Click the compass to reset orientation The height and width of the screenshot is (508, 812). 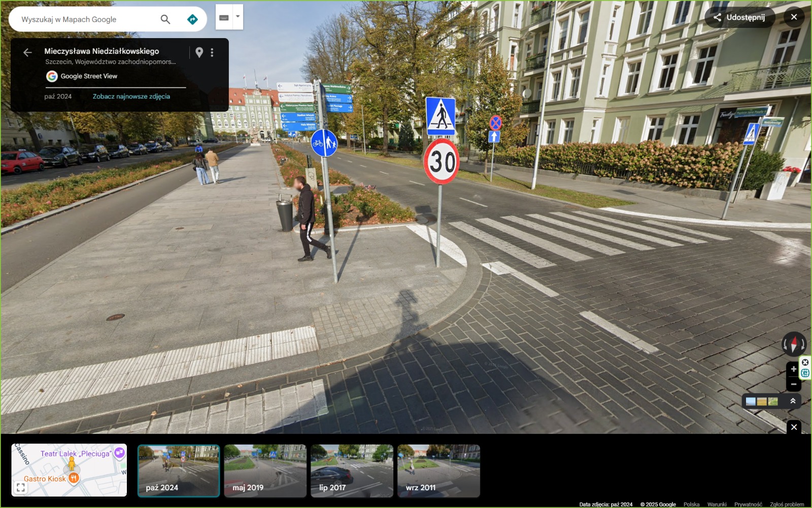click(793, 344)
